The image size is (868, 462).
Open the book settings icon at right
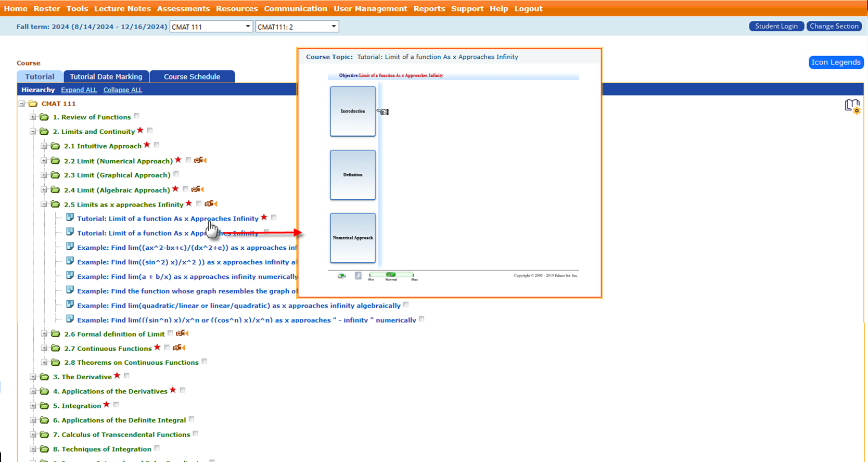pyautogui.click(x=852, y=106)
